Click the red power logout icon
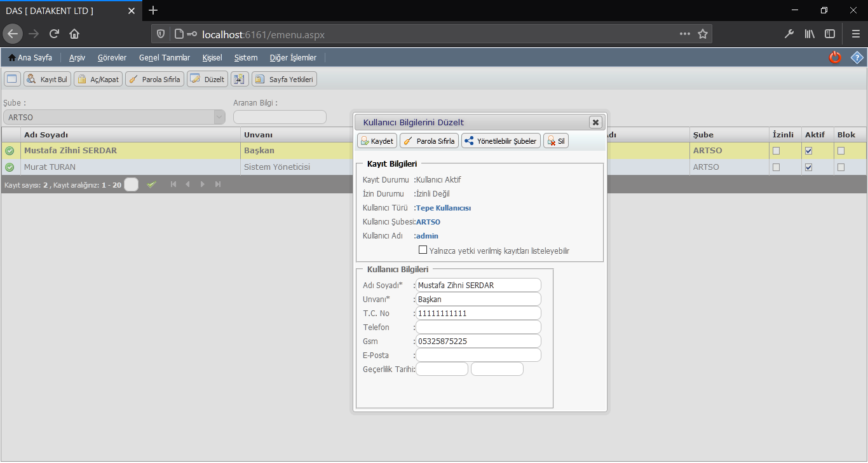868x463 pixels. [835, 57]
